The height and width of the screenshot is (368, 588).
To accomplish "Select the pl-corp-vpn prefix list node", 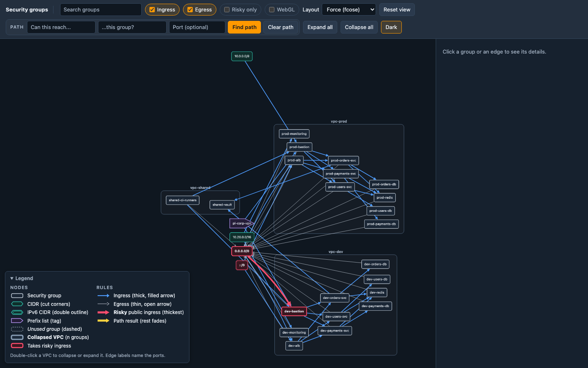I will 242,223.
